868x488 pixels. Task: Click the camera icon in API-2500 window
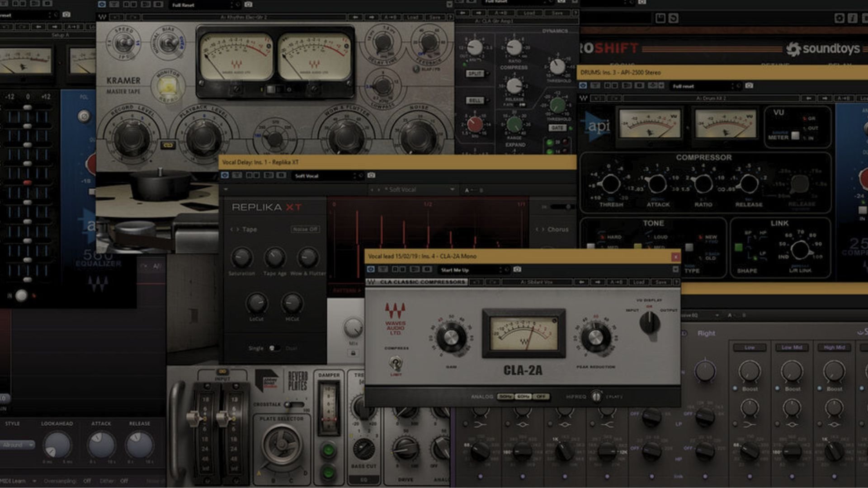click(749, 85)
